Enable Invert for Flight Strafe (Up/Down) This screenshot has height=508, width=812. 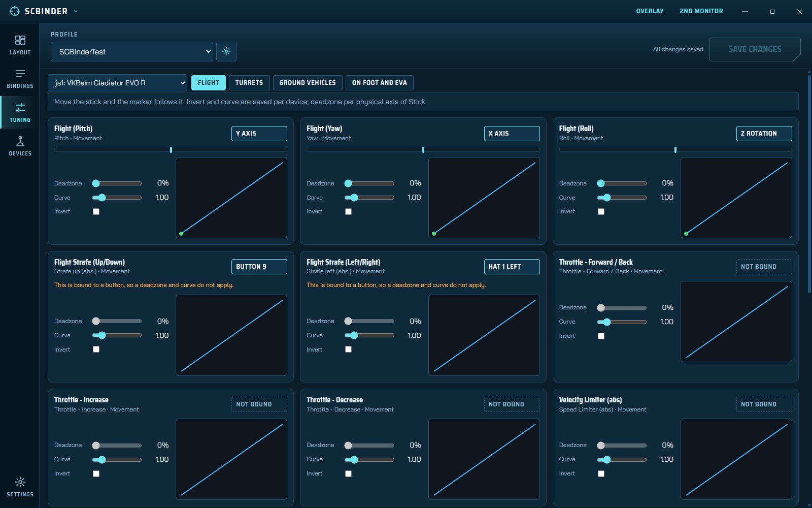[96, 350]
